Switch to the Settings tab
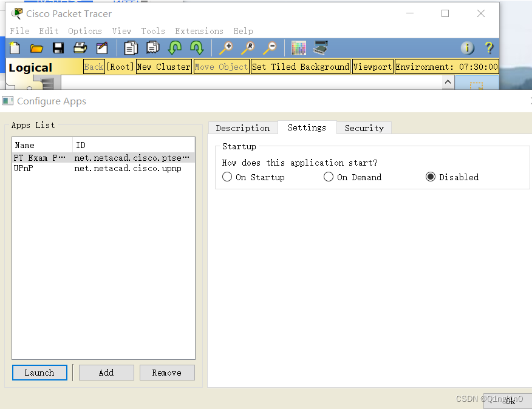Viewport: 532px width, 409px height. pos(307,127)
